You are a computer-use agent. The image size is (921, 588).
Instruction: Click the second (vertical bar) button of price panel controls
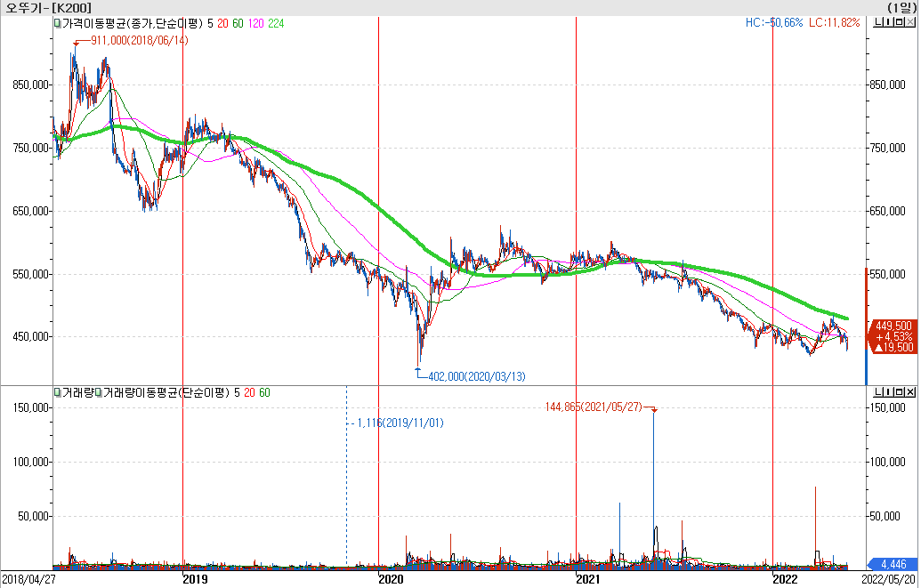click(888, 23)
